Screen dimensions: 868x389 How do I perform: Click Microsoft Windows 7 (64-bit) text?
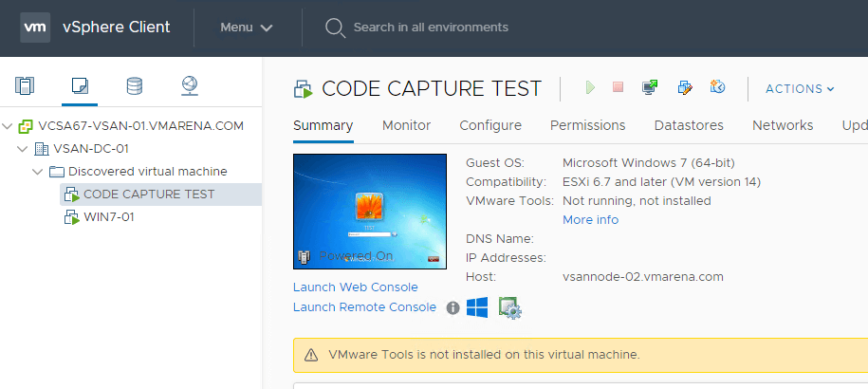pyautogui.click(x=649, y=163)
